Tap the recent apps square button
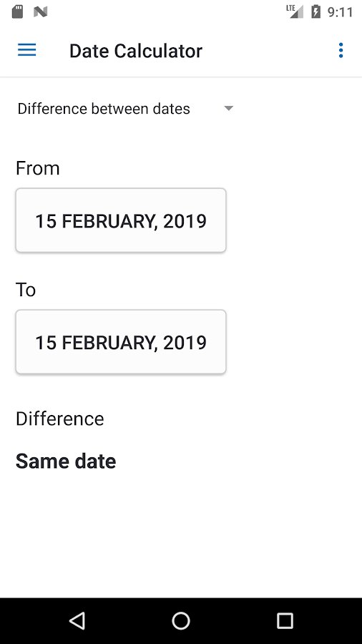 [285, 620]
